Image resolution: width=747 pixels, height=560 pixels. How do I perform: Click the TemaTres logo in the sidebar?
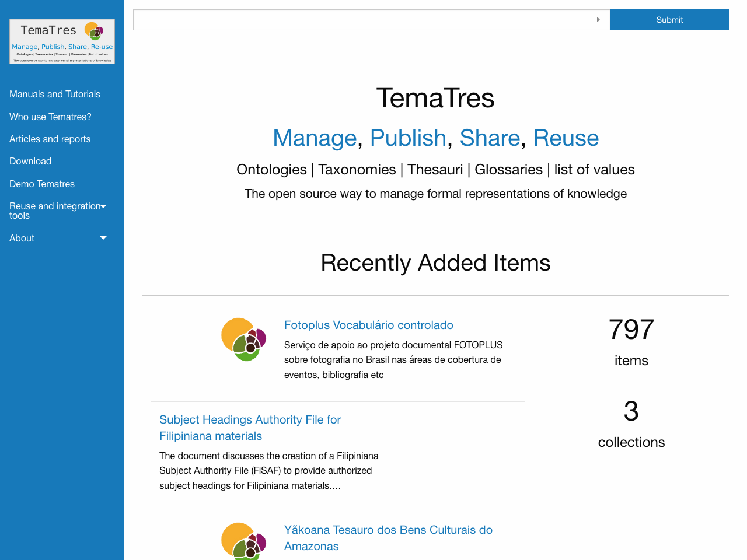click(x=62, y=41)
